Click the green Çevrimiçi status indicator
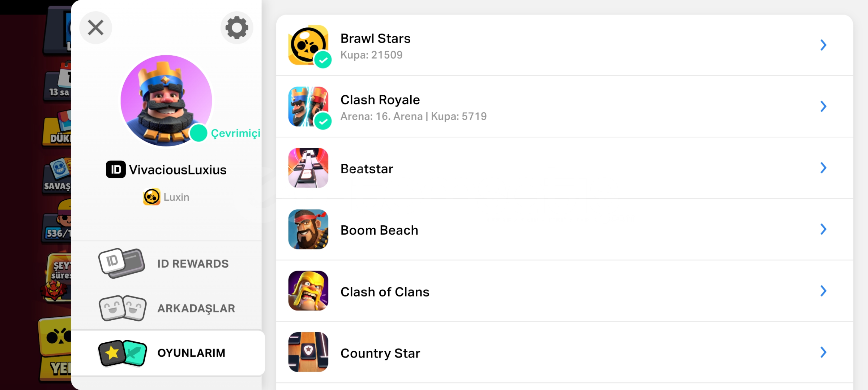 198,133
